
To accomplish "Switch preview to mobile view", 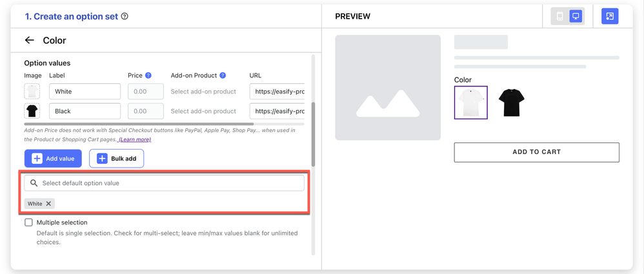I will (x=559, y=17).
